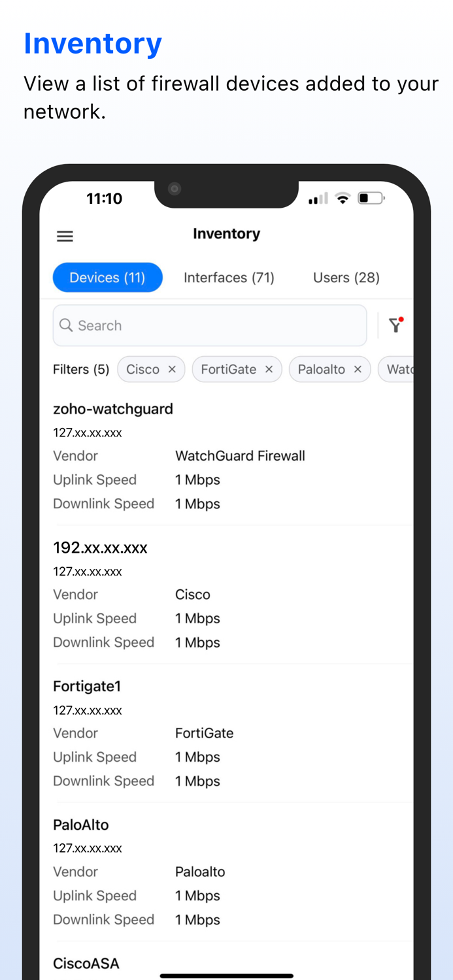Viewport: 453px width, 980px height.
Task: Open the Fortigate1 device details
Action: [x=87, y=686]
